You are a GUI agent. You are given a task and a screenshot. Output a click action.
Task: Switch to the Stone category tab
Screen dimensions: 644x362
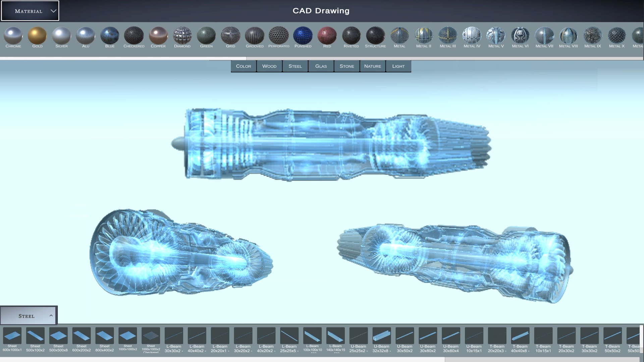pyautogui.click(x=347, y=66)
